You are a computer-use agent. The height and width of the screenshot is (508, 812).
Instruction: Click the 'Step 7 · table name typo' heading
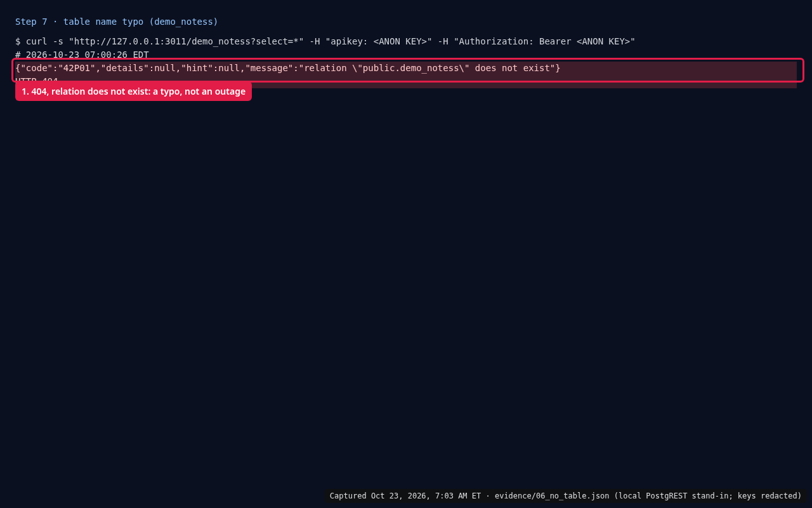(x=117, y=22)
